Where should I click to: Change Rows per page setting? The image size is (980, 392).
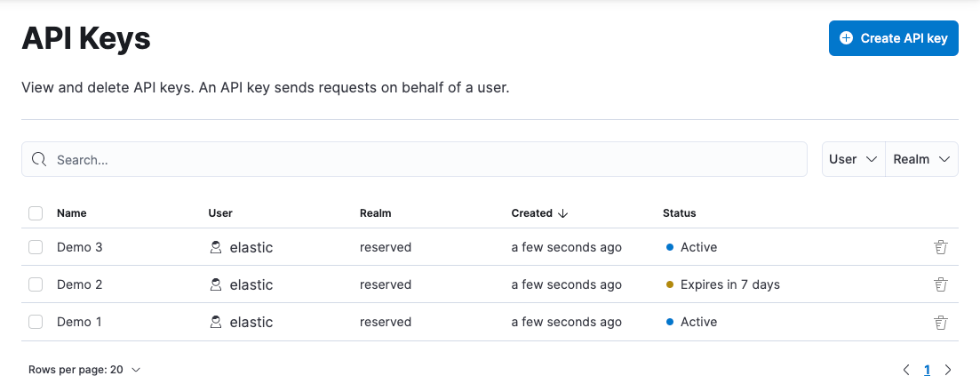(84, 370)
